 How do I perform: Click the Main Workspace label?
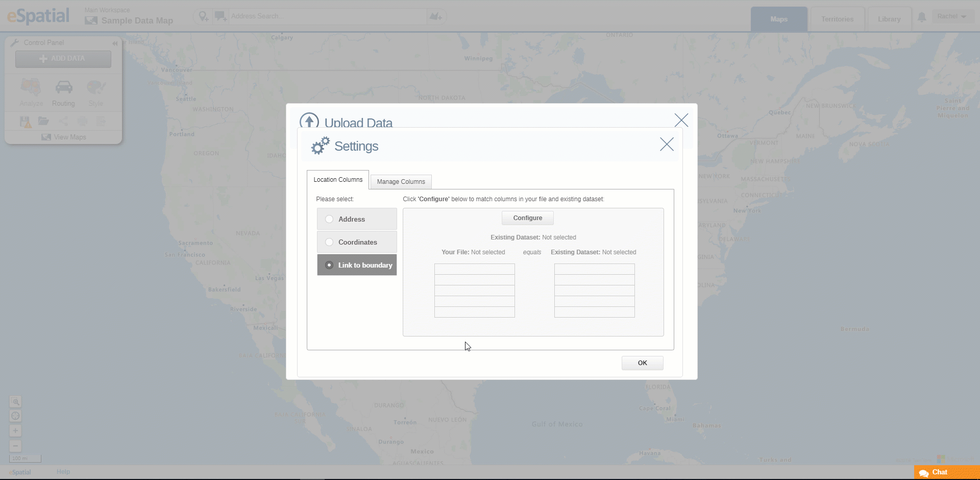point(107,10)
